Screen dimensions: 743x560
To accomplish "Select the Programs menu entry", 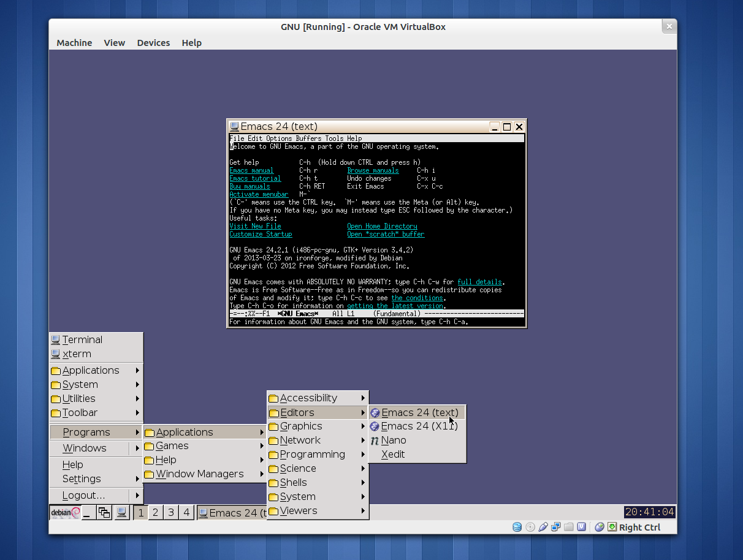I will [96, 432].
